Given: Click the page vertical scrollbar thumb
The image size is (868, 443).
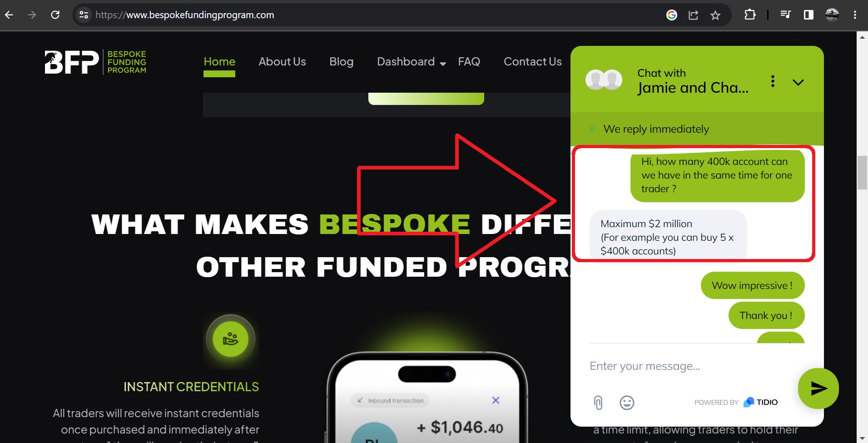Looking at the screenshot, I should click(862, 173).
